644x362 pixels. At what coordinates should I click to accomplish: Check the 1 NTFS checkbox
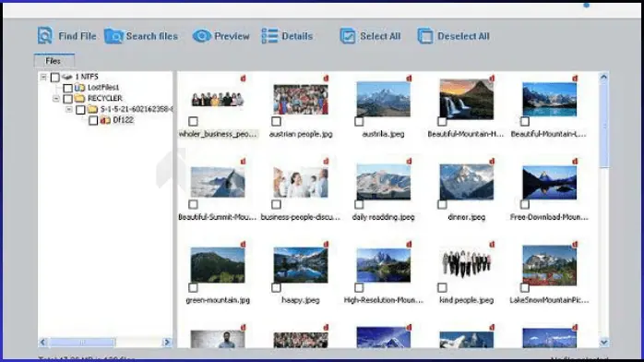55,78
